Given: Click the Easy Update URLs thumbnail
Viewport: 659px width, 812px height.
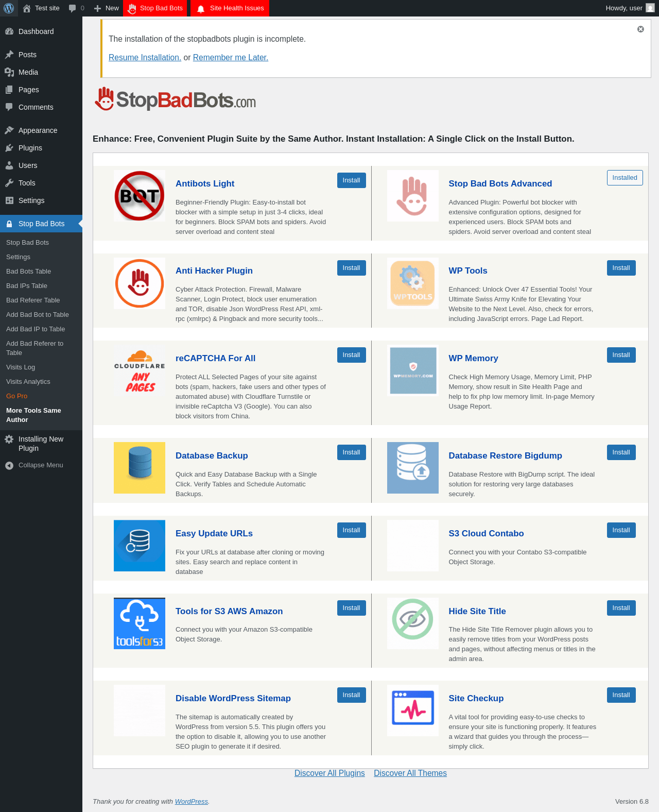Looking at the screenshot, I should (140, 546).
